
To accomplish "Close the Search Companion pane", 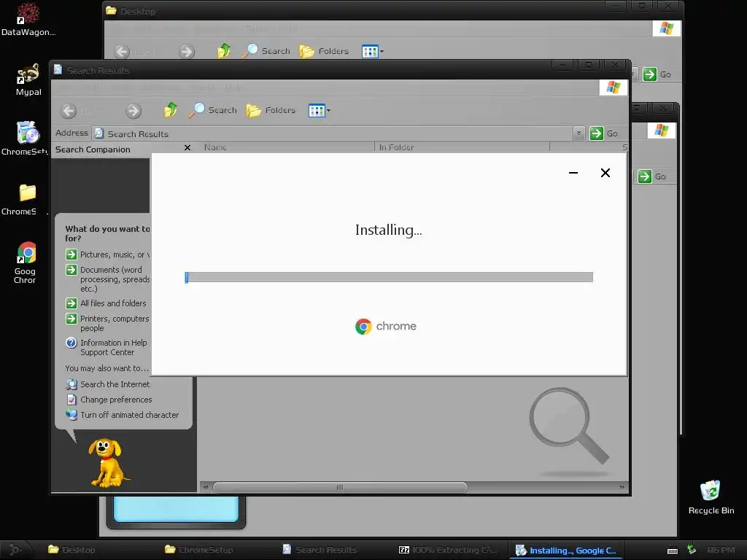I will 187,148.
